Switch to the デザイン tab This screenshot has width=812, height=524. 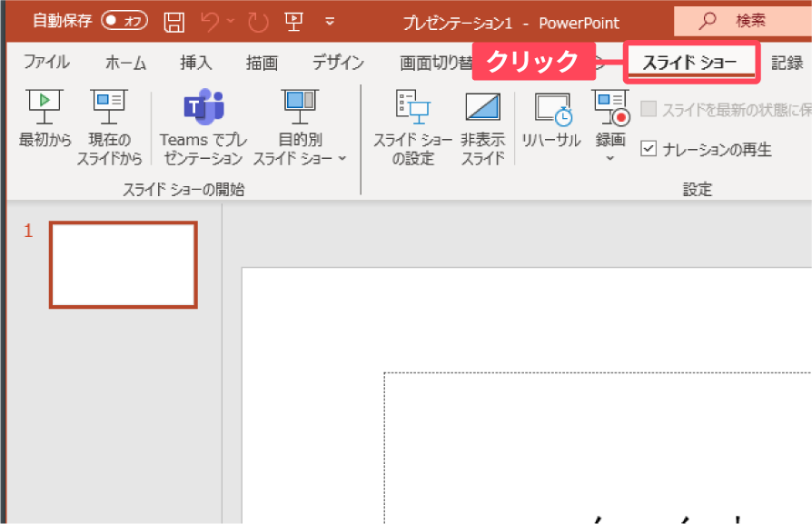338,63
